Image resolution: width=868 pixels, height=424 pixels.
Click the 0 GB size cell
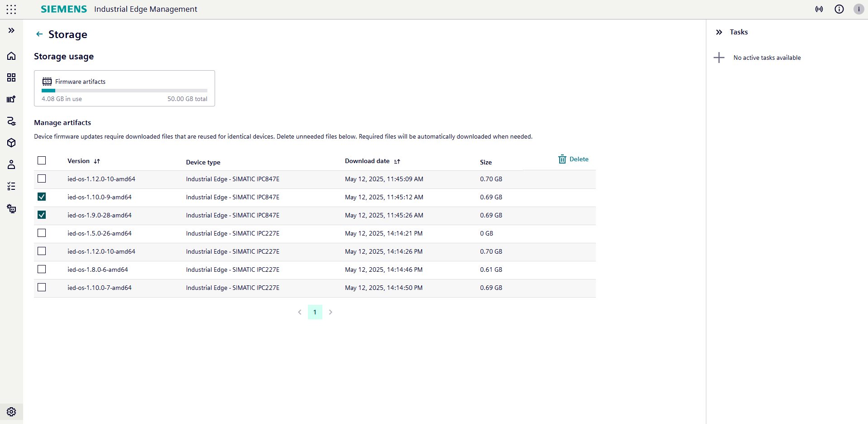[487, 233]
